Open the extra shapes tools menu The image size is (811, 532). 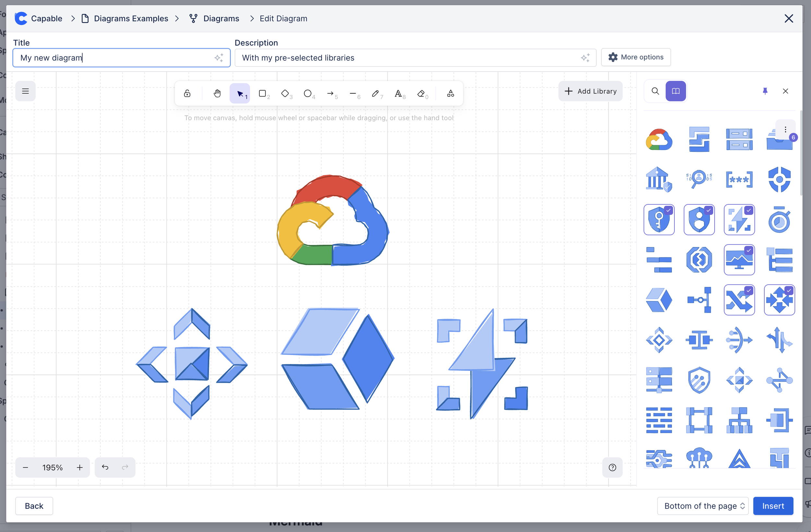point(451,93)
